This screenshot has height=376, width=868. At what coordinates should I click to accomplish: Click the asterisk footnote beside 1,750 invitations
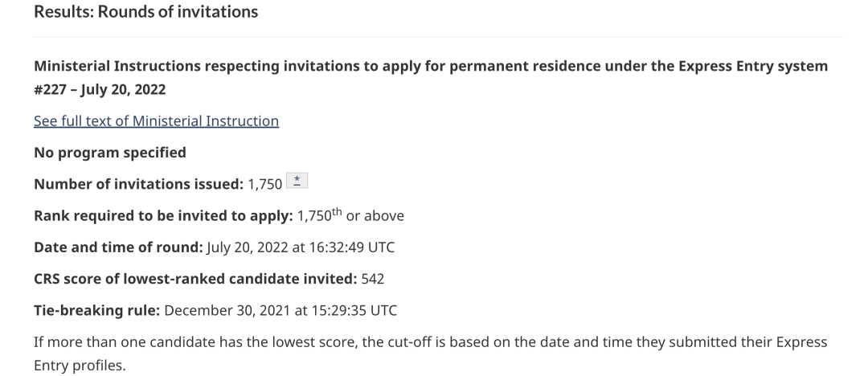click(297, 181)
